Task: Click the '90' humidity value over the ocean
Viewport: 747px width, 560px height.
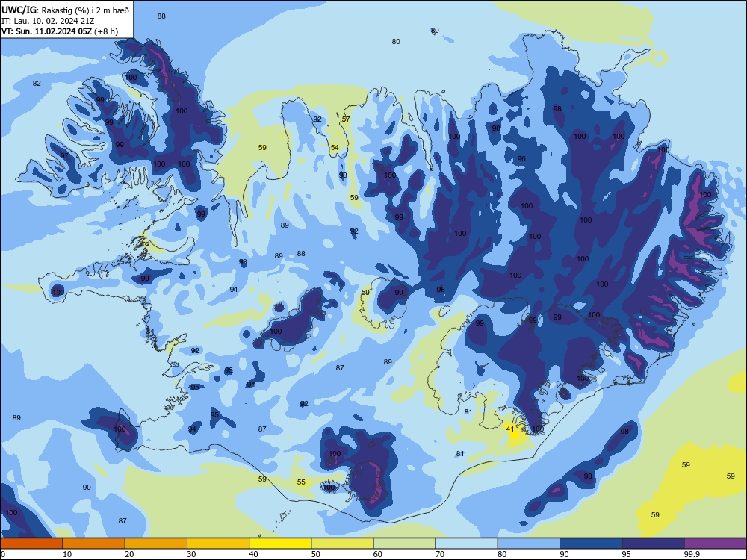Action: pyautogui.click(x=87, y=487)
